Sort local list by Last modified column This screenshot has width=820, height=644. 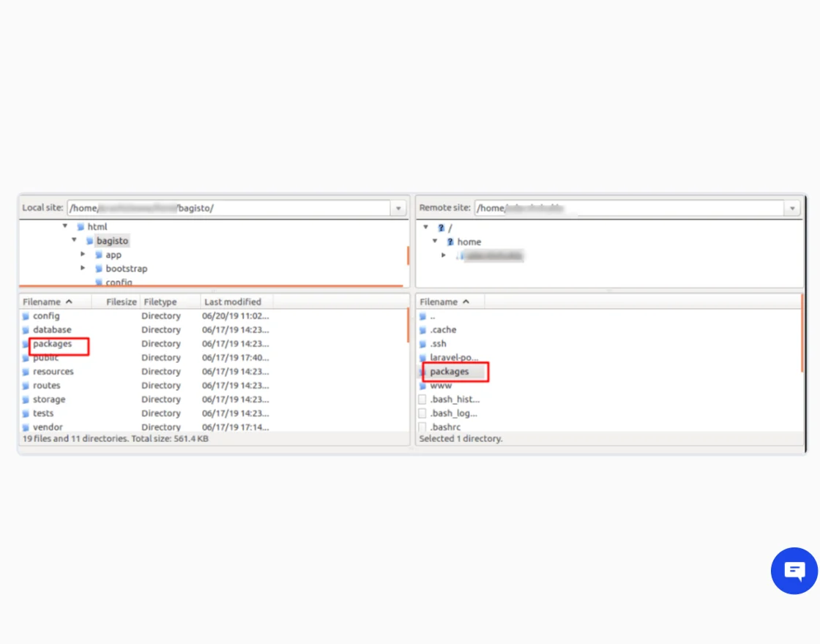coord(236,302)
